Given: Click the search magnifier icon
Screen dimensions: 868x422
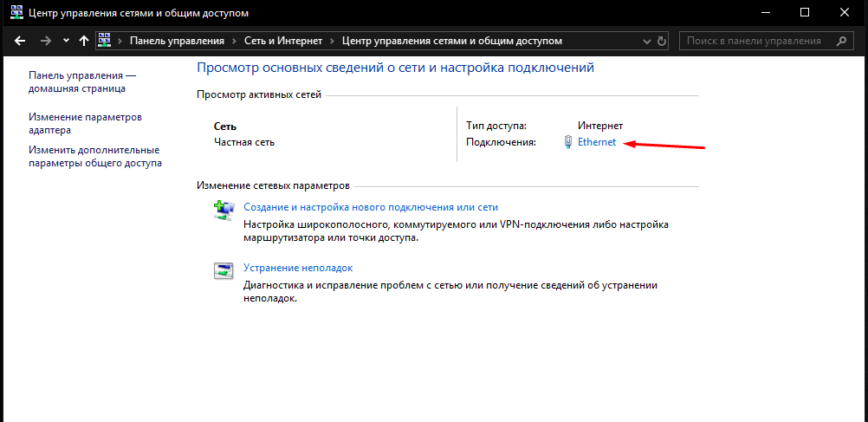Looking at the screenshot, I should 841,41.
